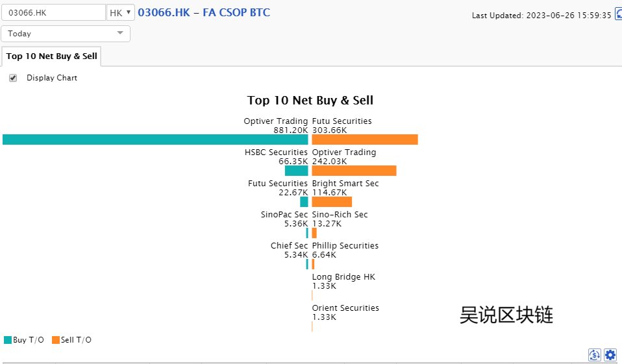Click the Sino-Rich Sec 13.27K sell bar
Screen dimensions: 622x364
[314, 233]
